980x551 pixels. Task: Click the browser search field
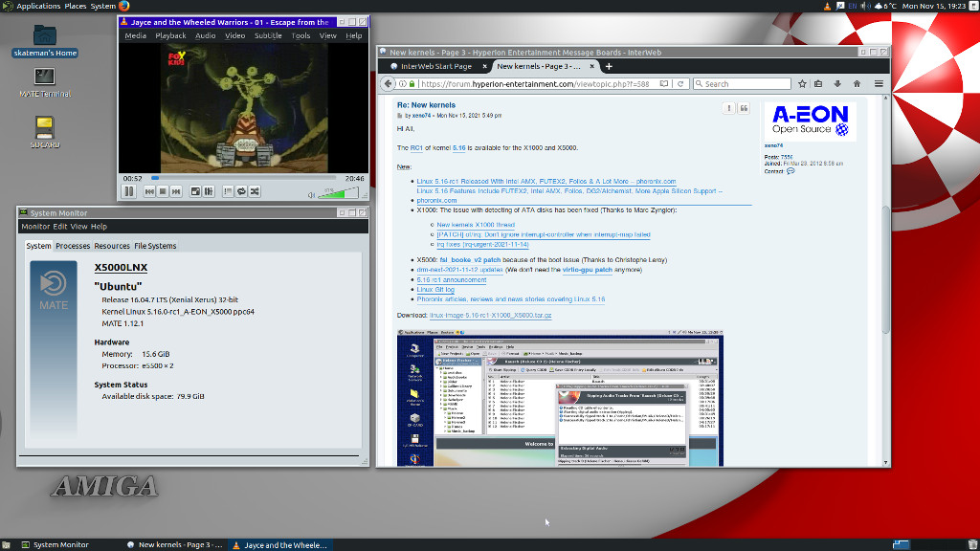coord(743,84)
